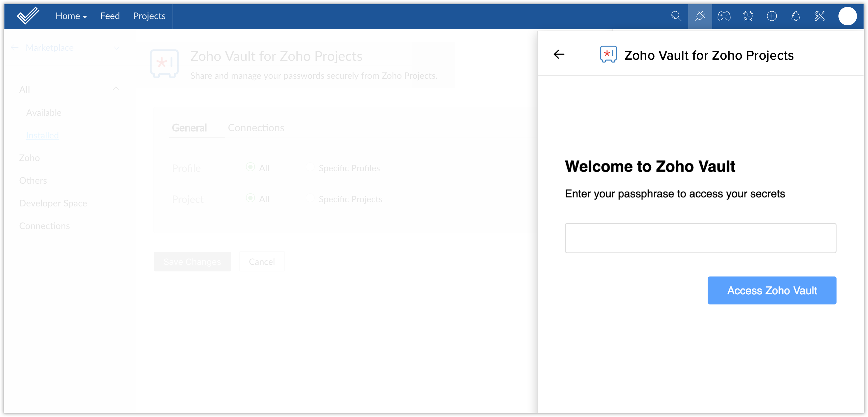Screen dimensions: 868x417
Task: Click the Save Changes button
Action: 193,262
